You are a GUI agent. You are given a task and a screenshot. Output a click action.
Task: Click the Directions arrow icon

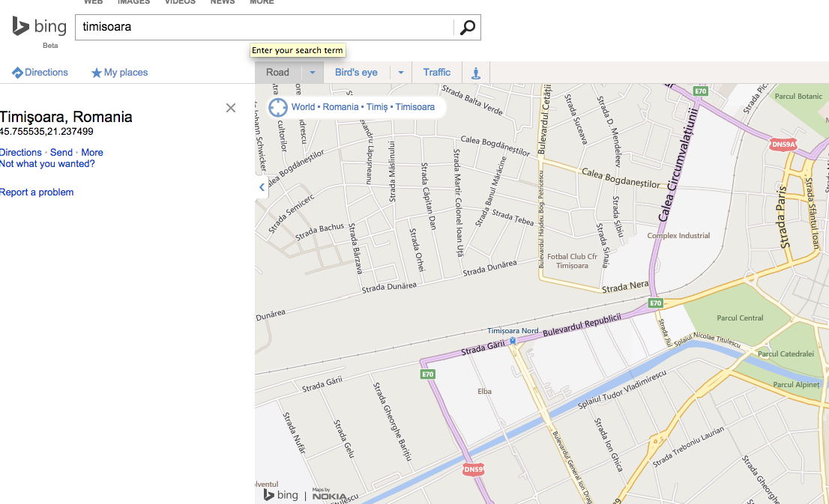(17, 73)
